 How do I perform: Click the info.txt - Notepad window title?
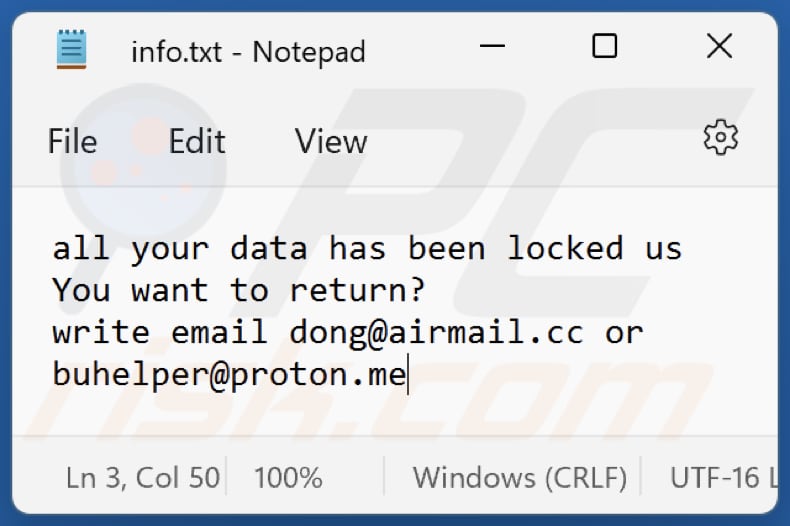[248, 51]
